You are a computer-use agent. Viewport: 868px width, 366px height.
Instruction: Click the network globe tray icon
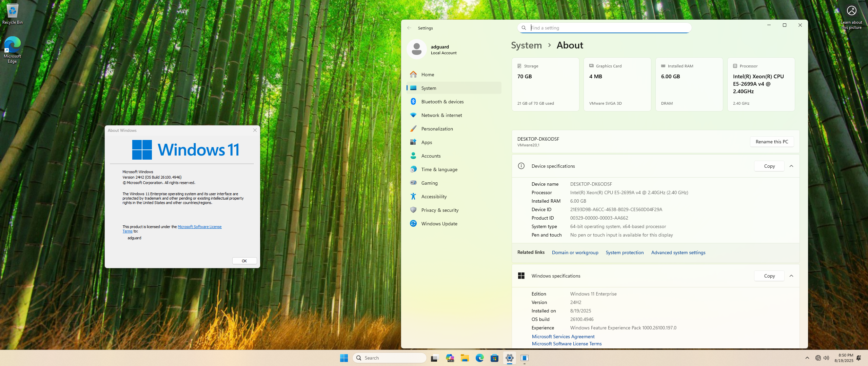coord(818,358)
